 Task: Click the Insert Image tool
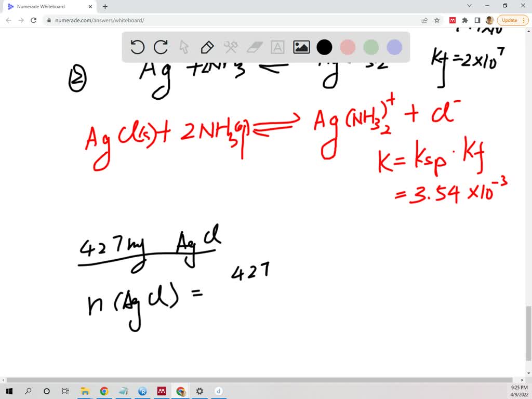(x=301, y=47)
